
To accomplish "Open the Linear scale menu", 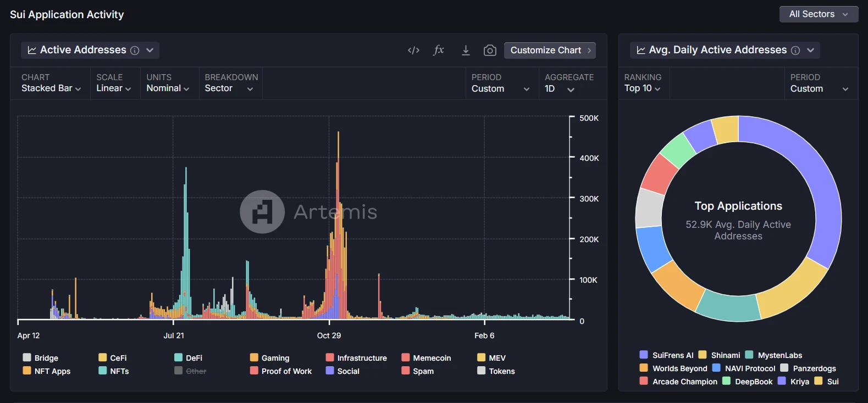I will click(114, 88).
